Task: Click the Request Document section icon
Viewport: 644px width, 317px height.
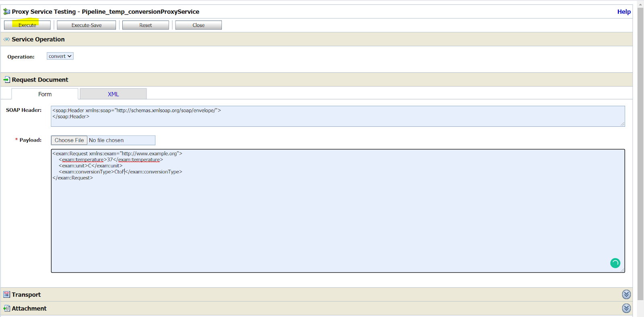Action: (6, 80)
